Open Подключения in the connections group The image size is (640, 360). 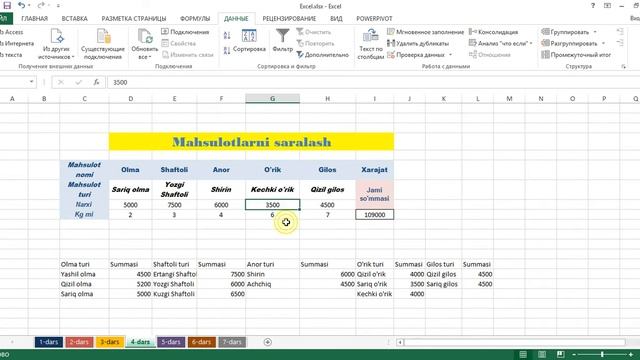(185, 32)
